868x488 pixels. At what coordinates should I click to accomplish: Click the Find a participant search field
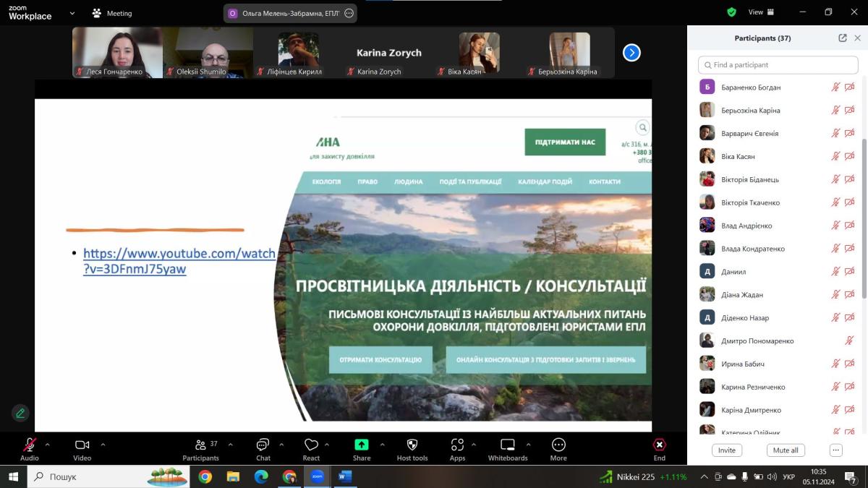coord(778,65)
